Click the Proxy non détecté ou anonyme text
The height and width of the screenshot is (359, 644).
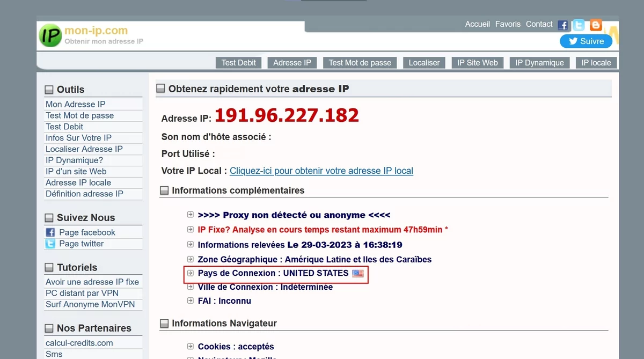294,215
